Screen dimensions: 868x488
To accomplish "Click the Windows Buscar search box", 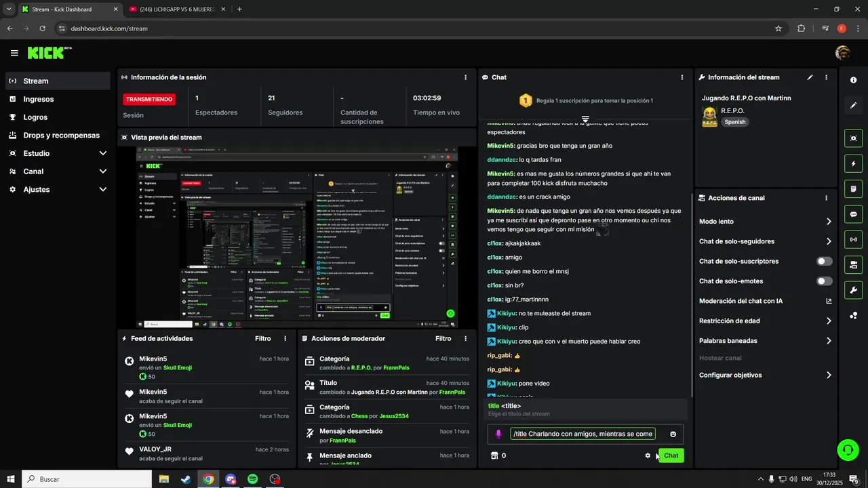I will 87,479.
